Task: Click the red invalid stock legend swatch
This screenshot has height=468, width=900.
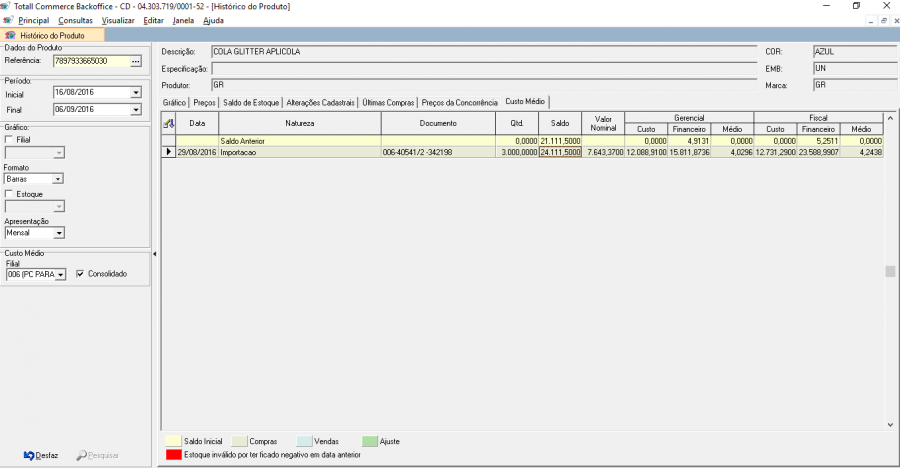Action: (x=173, y=454)
